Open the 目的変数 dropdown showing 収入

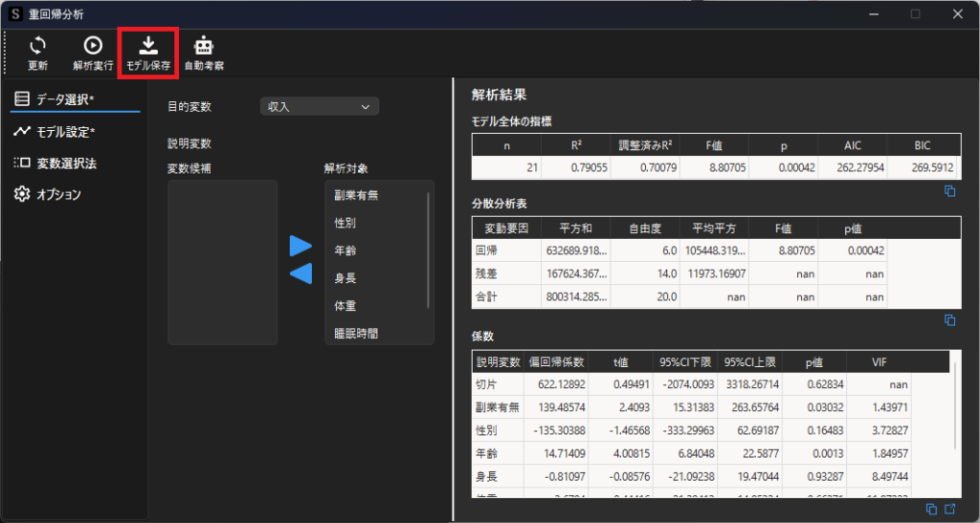click(x=320, y=107)
